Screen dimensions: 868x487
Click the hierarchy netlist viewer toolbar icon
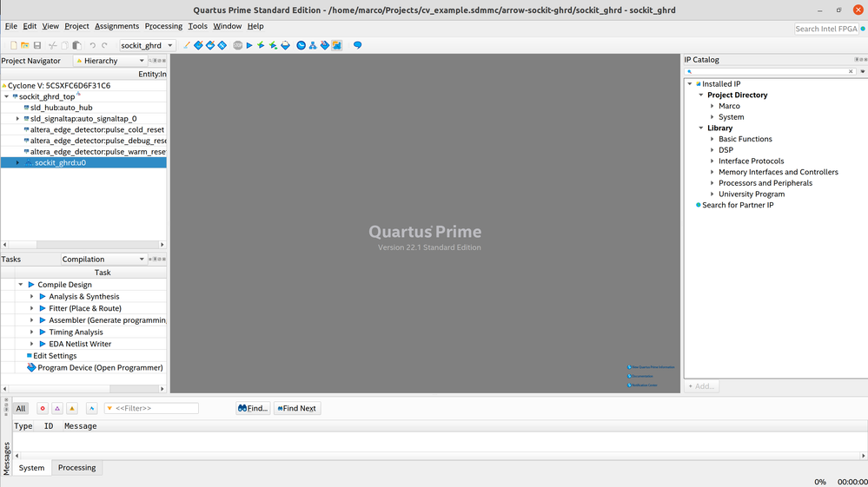pos(313,45)
